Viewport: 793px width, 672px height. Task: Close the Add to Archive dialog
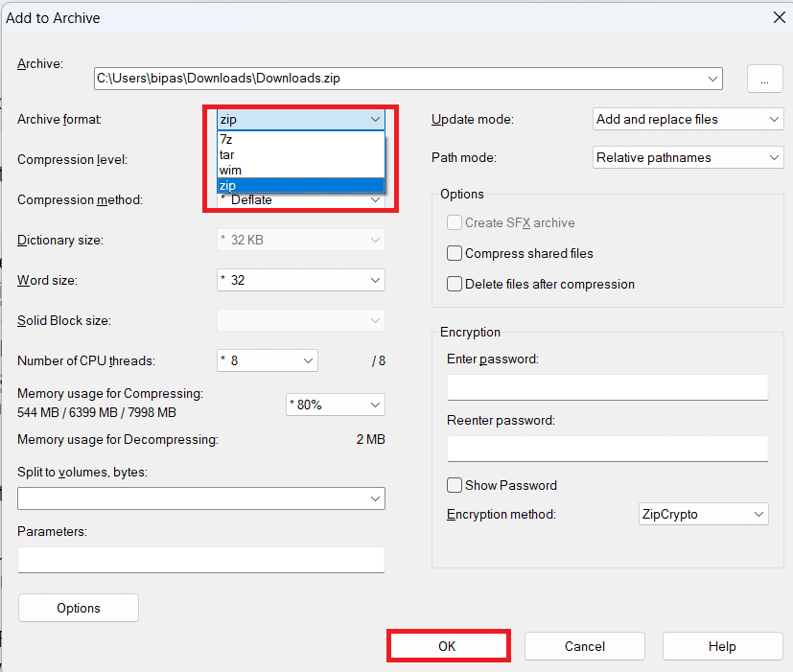click(x=778, y=16)
